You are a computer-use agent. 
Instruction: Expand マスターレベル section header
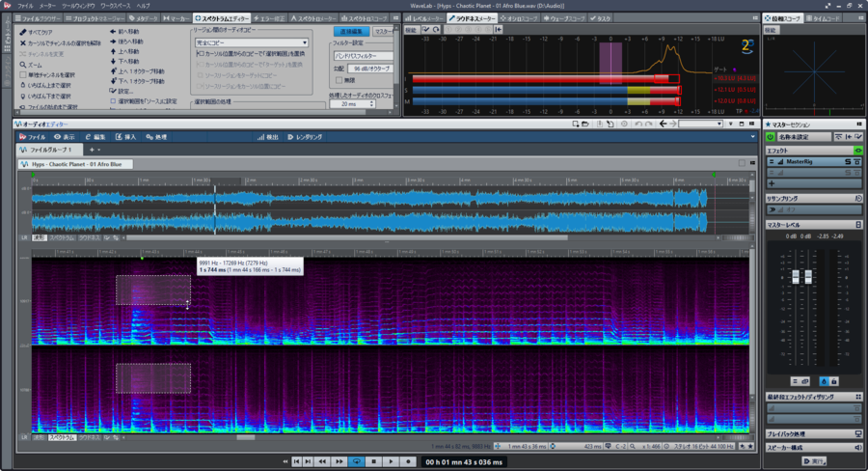814,225
